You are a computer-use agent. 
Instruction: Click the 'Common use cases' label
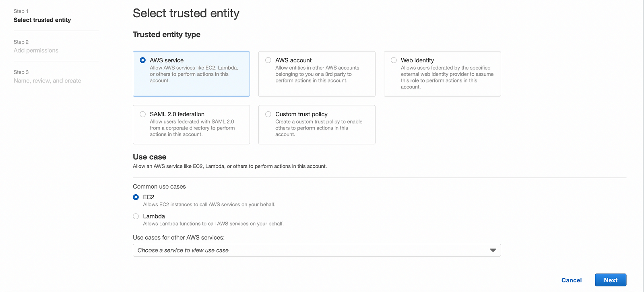click(159, 187)
